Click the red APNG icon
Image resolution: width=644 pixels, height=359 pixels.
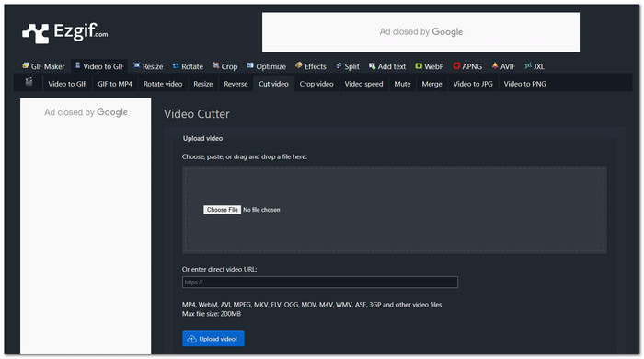click(x=456, y=65)
